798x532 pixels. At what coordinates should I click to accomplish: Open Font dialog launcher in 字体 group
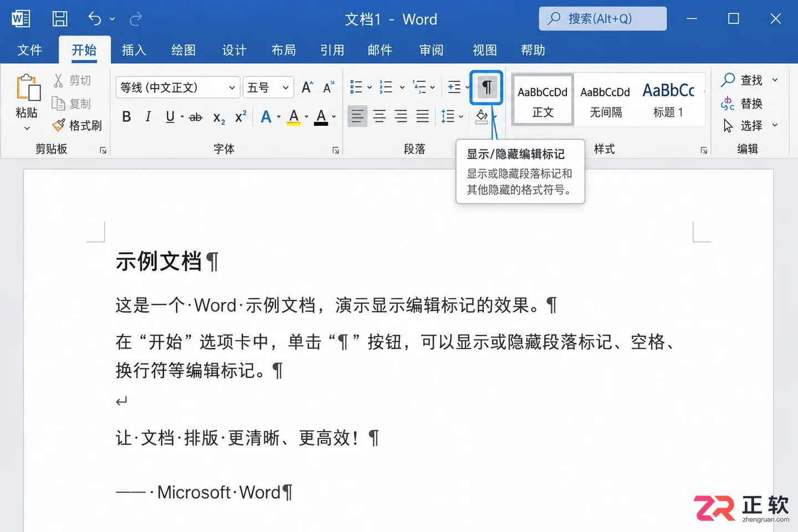coord(335,150)
